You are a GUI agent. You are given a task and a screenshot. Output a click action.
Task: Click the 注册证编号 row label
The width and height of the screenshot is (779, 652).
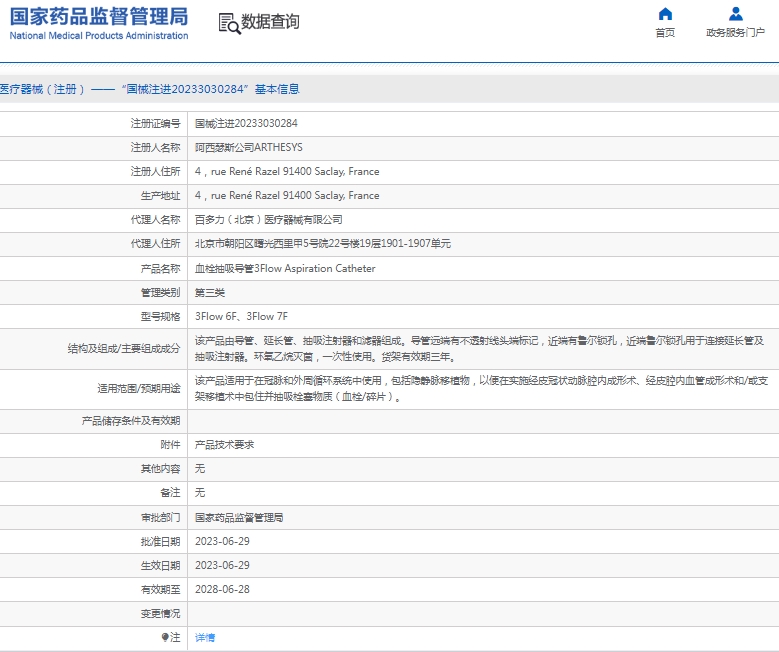pyautogui.click(x=155, y=123)
